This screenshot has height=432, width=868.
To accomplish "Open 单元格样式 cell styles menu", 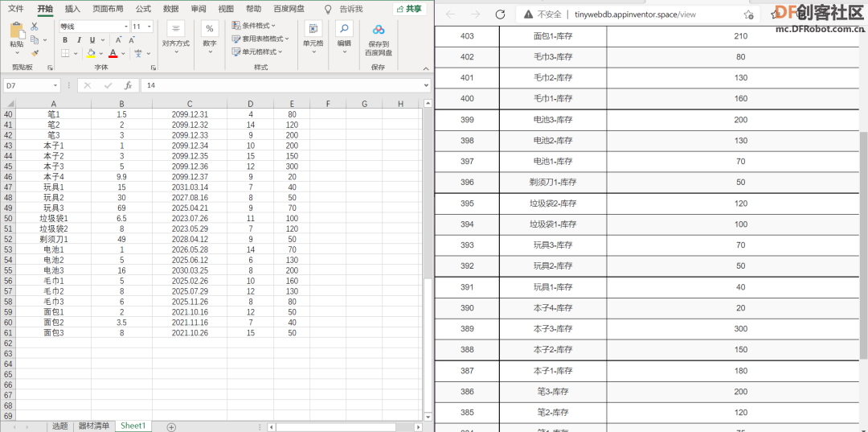I will coord(257,52).
